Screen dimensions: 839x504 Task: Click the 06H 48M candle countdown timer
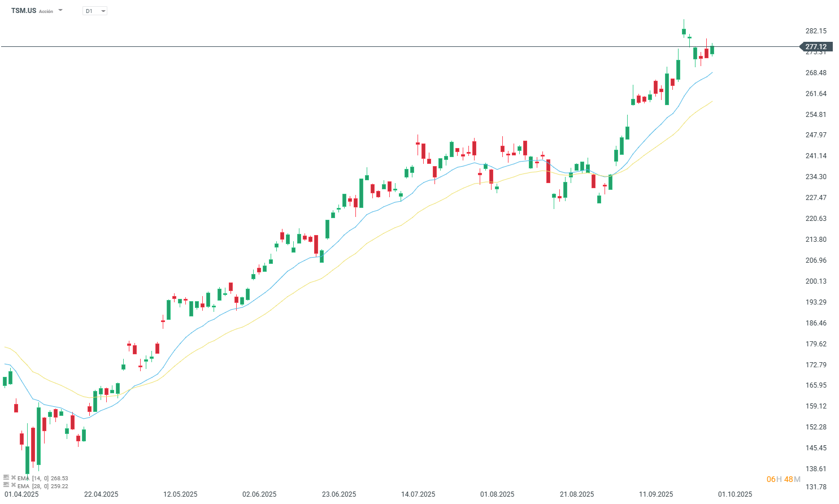coord(783,479)
